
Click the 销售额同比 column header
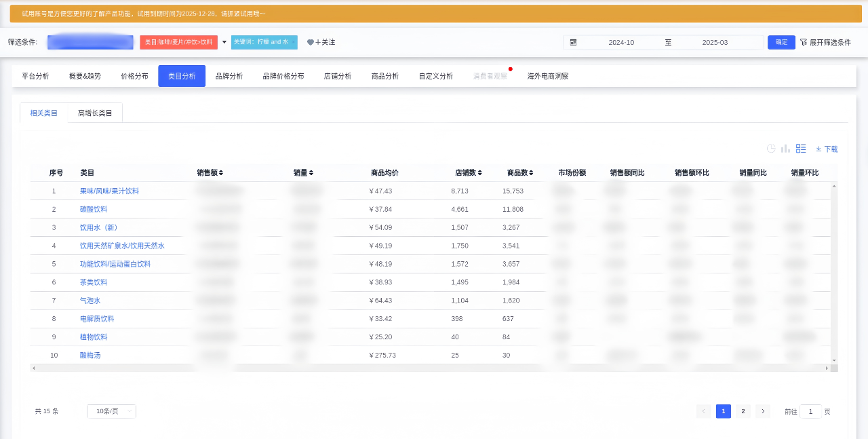coord(627,173)
